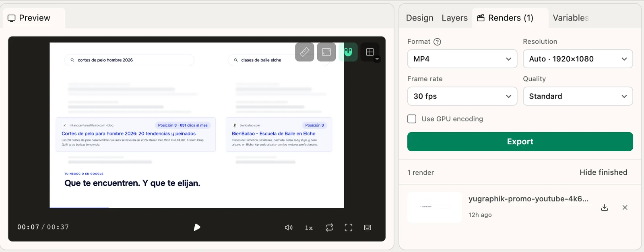Download the yugraphik-promo-youtube render
Image resolution: width=644 pixels, height=252 pixels.
[605, 207]
